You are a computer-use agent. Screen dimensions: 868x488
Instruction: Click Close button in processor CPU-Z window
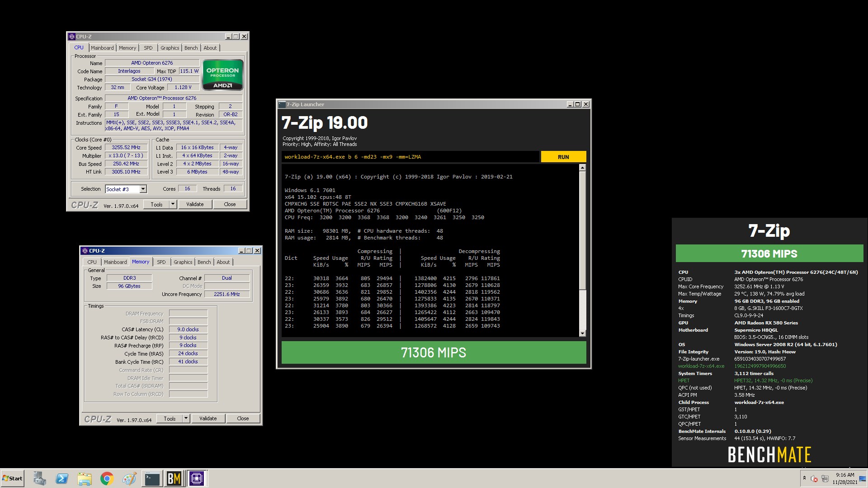[230, 204]
